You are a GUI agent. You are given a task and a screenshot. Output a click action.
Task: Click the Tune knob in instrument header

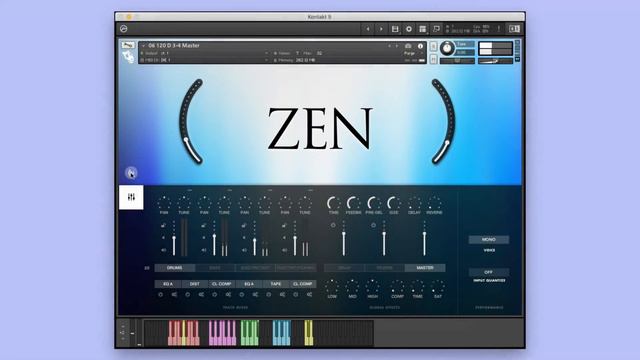pos(447,49)
